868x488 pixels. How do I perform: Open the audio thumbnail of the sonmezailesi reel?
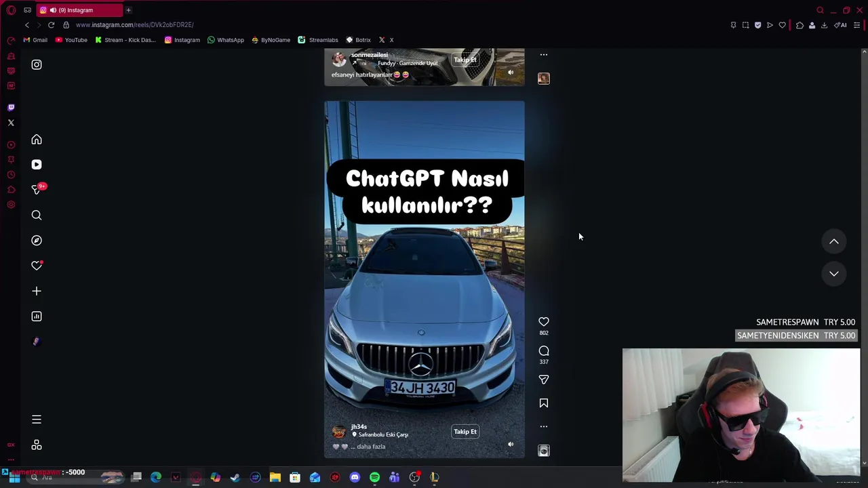click(x=544, y=79)
